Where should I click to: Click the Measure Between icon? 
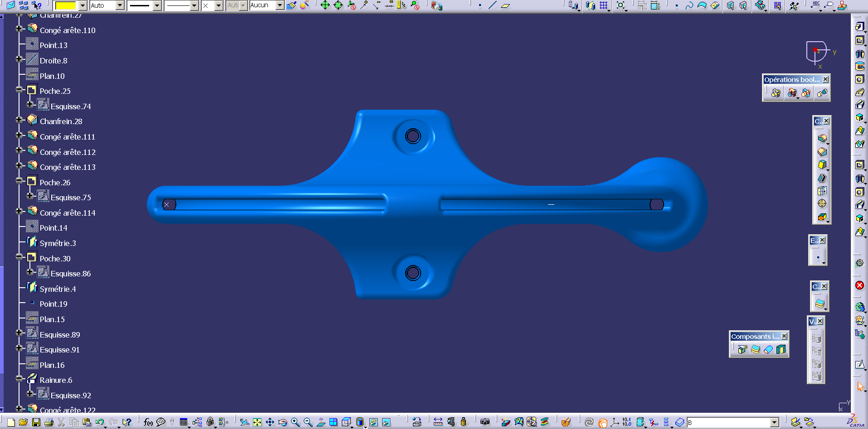click(438, 422)
